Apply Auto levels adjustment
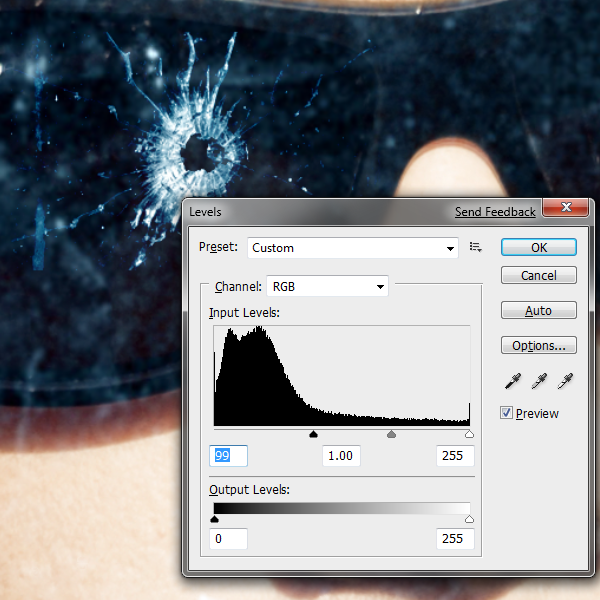The height and width of the screenshot is (600, 600). coord(538,311)
